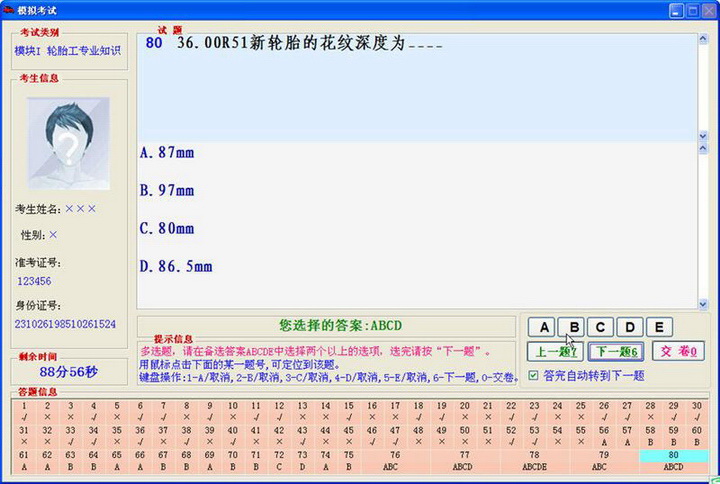Click exam category 模块I 轮胎工专业知识
Image resolution: width=720 pixels, height=484 pixels.
68,51
